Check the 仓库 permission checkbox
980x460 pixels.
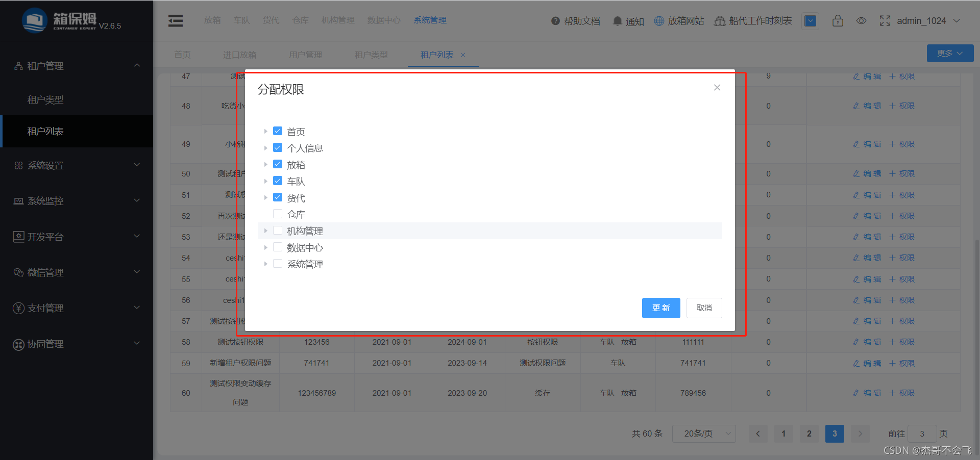pyautogui.click(x=278, y=214)
